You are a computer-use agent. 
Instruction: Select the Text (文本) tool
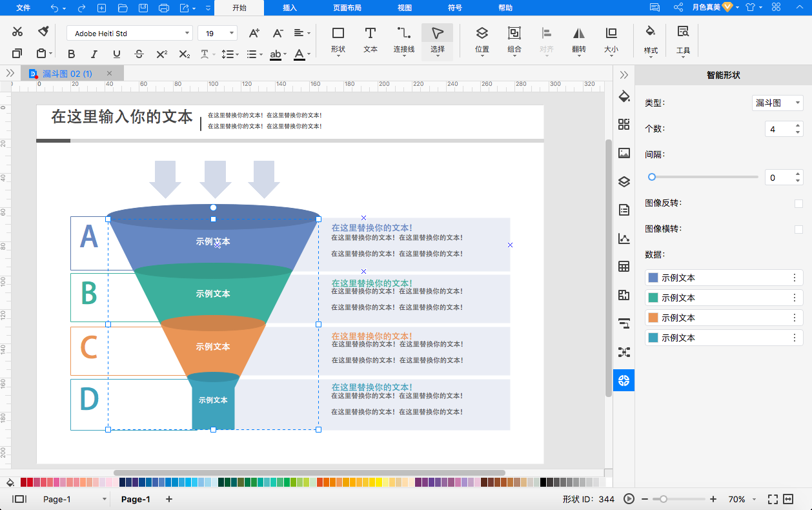tap(370, 40)
